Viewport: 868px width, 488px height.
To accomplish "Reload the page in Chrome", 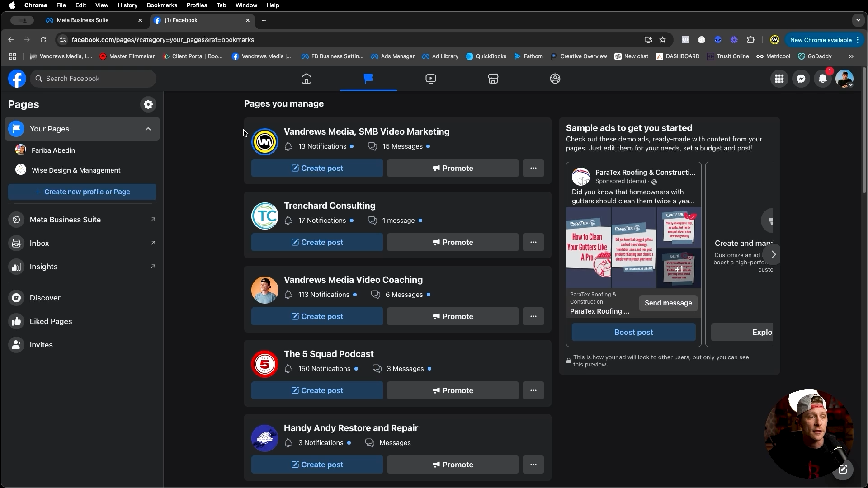I will click(x=43, y=40).
